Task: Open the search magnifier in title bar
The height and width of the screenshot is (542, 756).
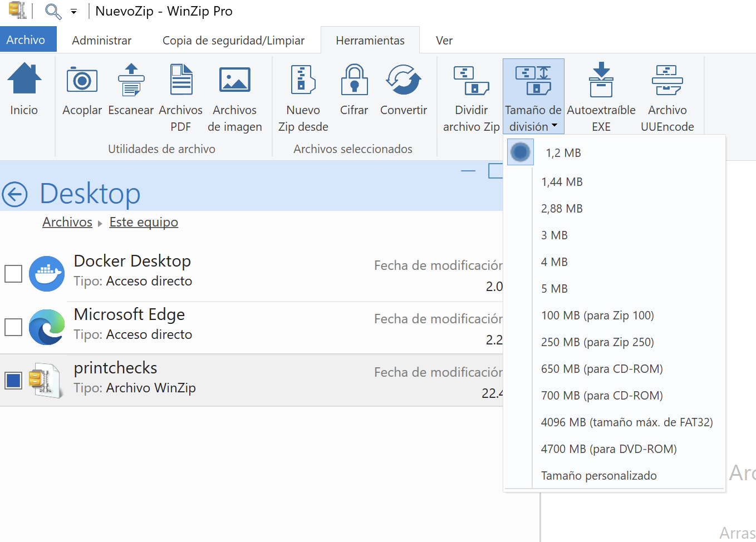Action: tap(52, 11)
